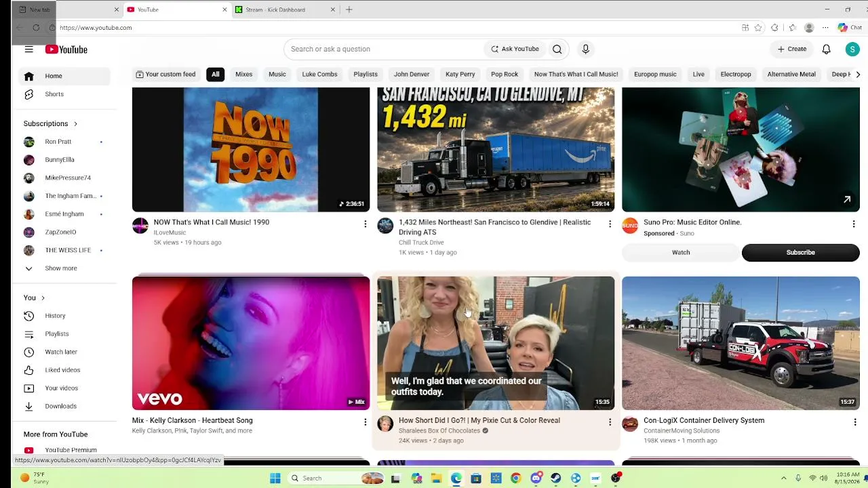
Task: Expand the Subscriptions section chevron
Action: pos(75,124)
